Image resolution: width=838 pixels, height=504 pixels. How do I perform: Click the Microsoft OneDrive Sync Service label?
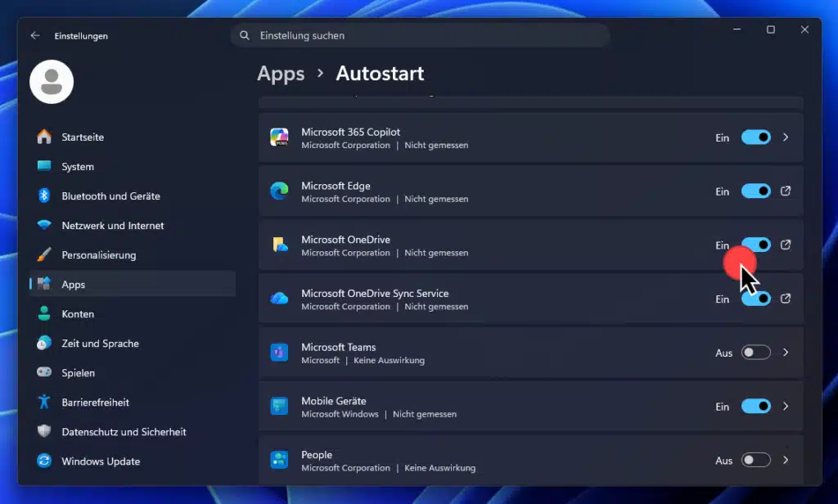pos(375,293)
